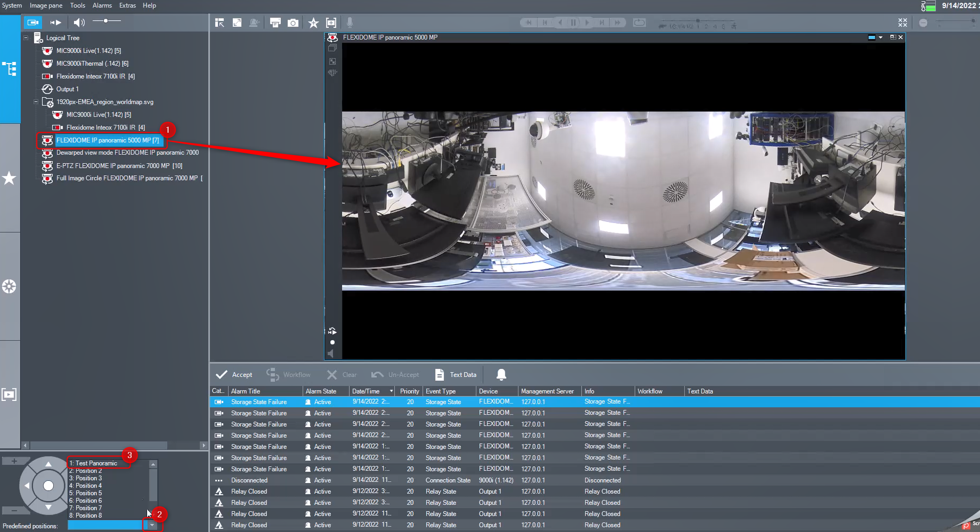Pause playback in the timeline controls
This screenshot has height=532, width=980.
(x=573, y=23)
